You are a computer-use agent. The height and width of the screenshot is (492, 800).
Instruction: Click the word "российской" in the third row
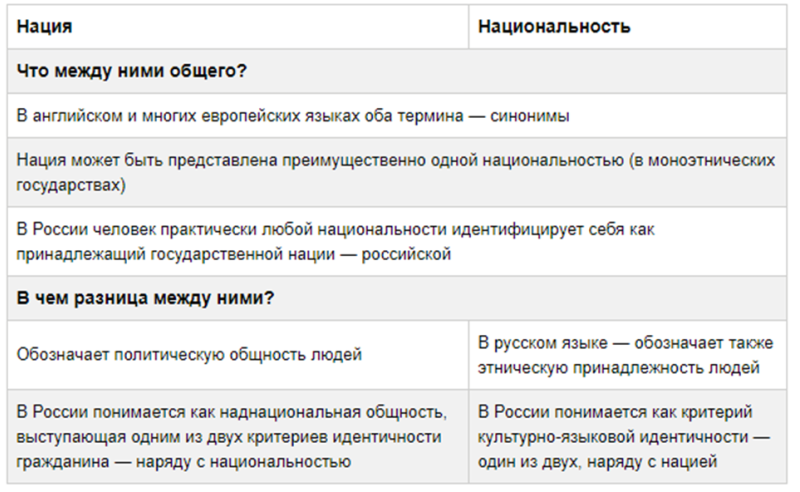pyautogui.click(x=410, y=254)
